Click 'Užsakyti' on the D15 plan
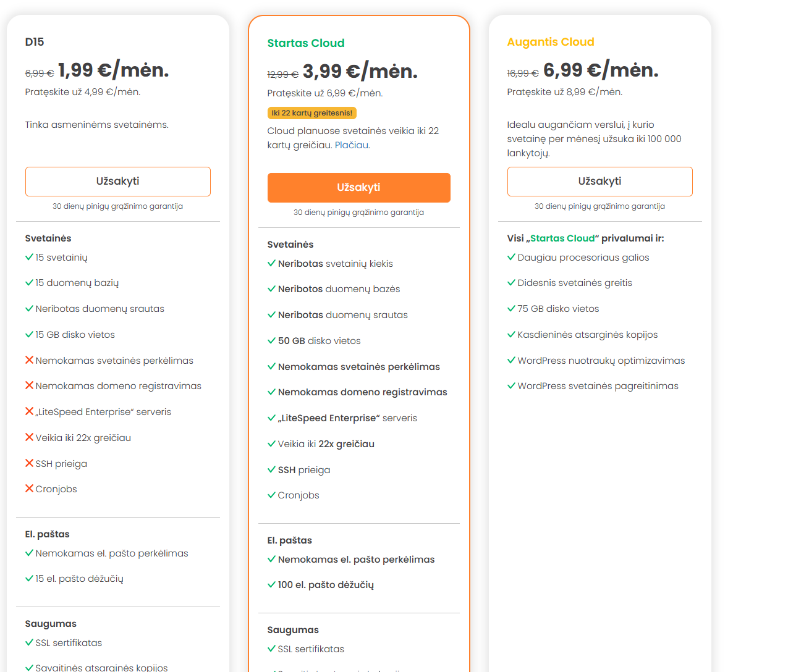This screenshot has width=788, height=672. coord(117,181)
